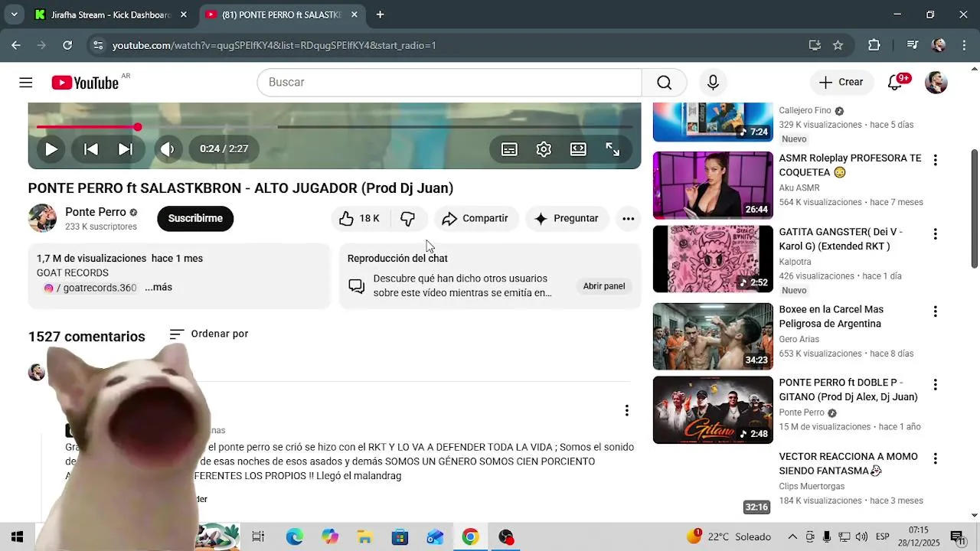Enter fullscreen mode
This screenshot has width=980, height=551.
(x=612, y=149)
